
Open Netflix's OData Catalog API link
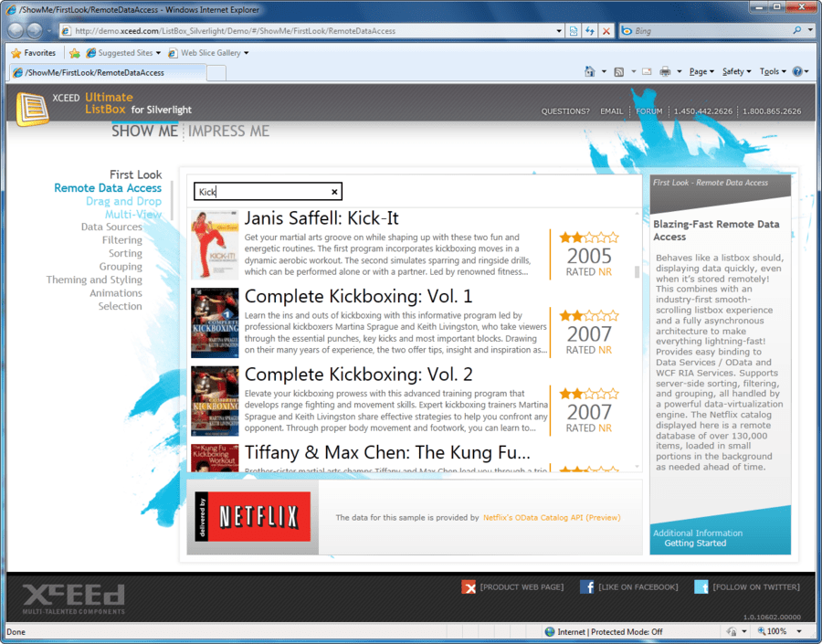coord(552,517)
